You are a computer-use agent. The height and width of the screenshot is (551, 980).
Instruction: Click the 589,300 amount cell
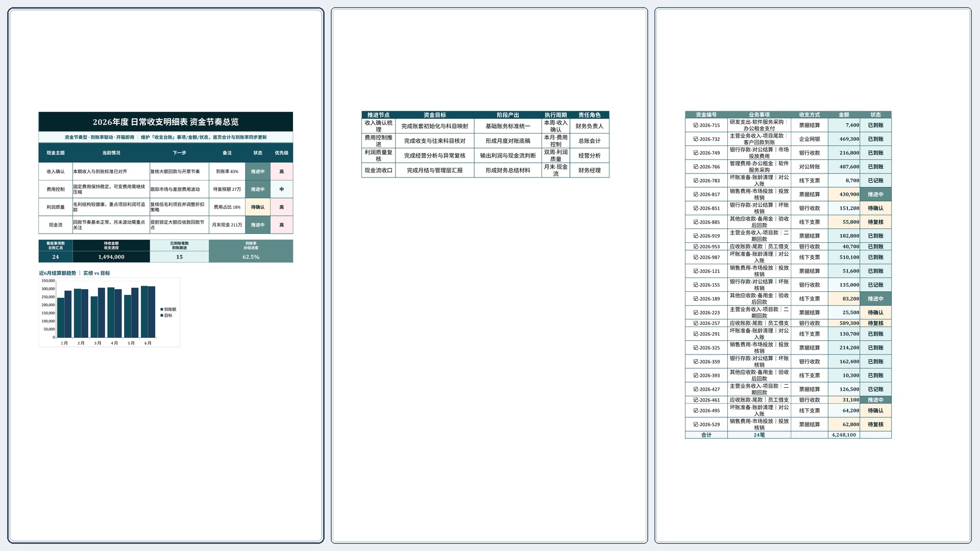[844, 323]
